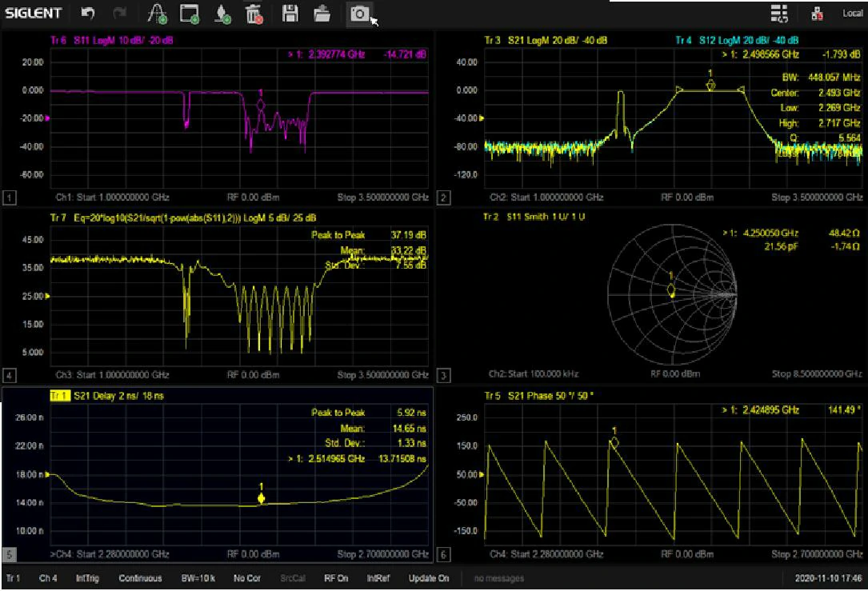Select window number 2 box

[x=443, y=198]
